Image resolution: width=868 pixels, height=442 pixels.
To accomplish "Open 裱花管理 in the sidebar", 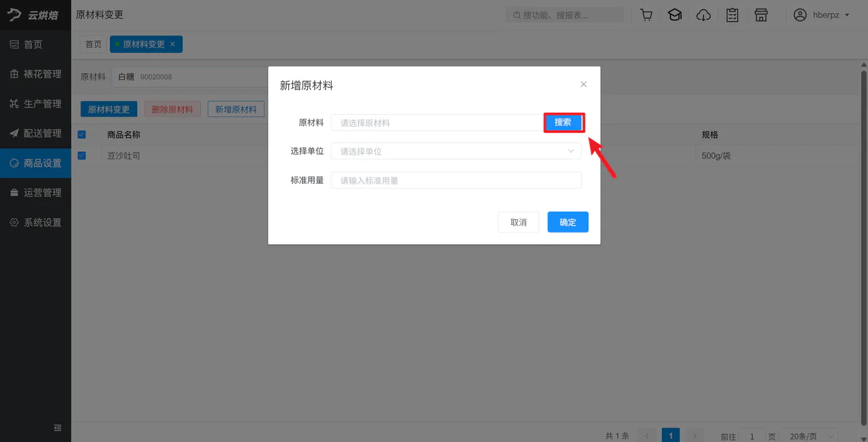I will [35, 75].
